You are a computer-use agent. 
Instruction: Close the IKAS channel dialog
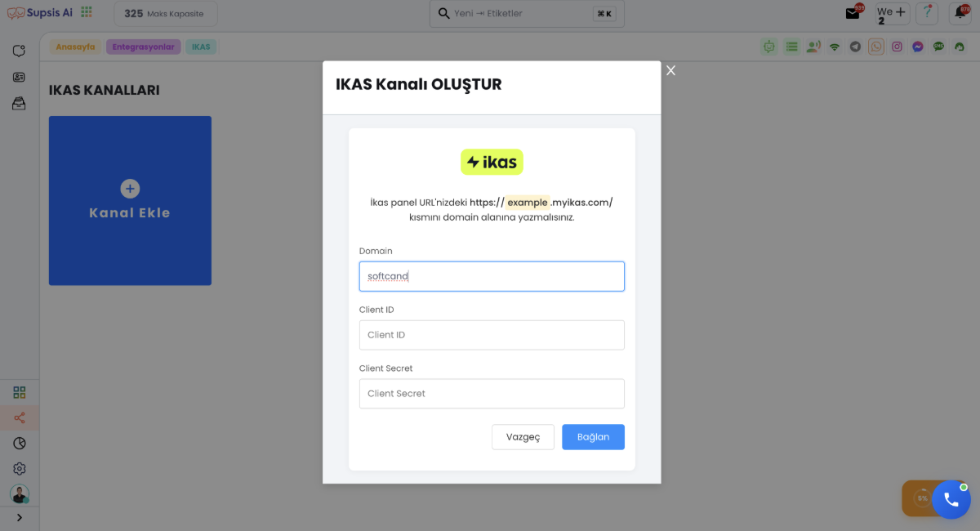point(670,70)
